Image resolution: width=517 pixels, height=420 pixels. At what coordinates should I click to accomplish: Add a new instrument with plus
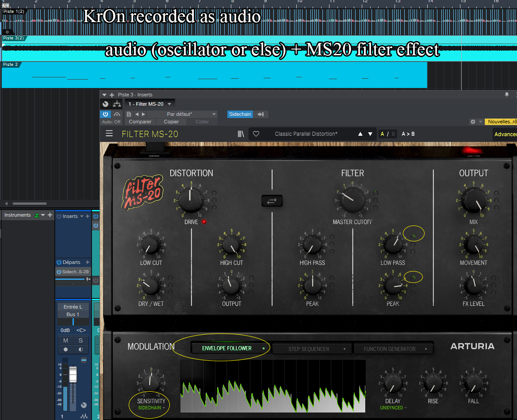coord(50,215)
